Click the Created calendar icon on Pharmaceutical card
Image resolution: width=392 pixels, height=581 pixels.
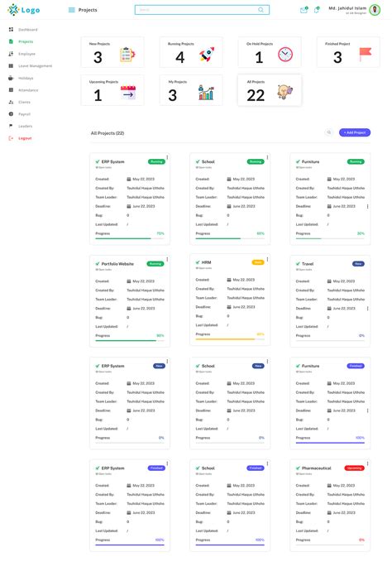pos(329,485)
